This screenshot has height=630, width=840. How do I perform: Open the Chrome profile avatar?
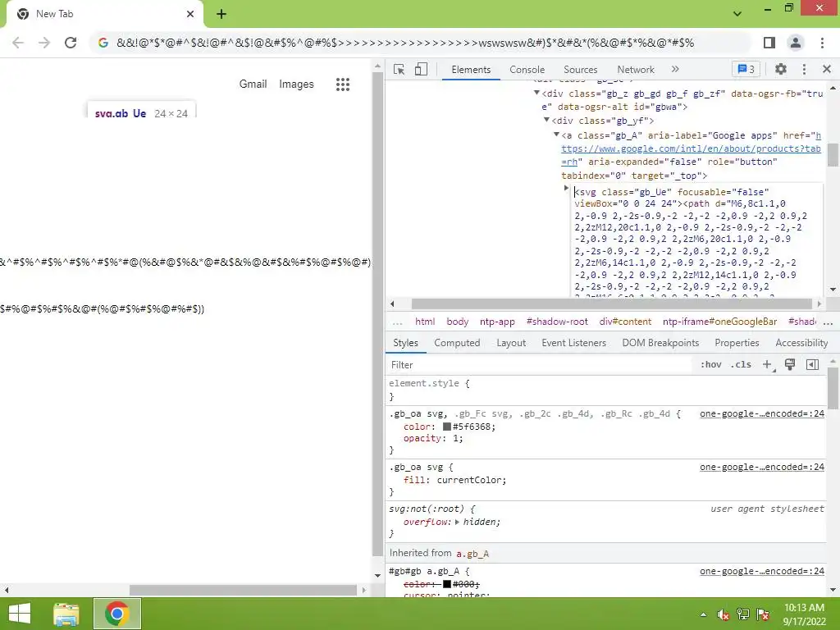[x=796, y=43]
